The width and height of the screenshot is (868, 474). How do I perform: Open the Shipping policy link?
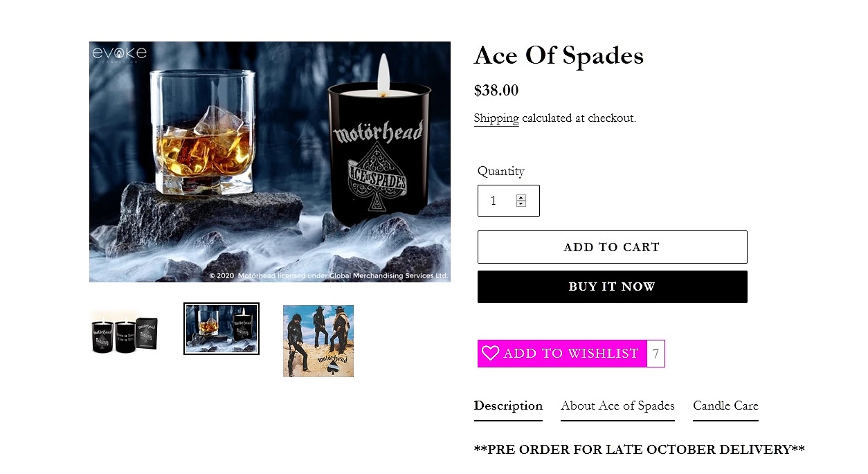496,118
